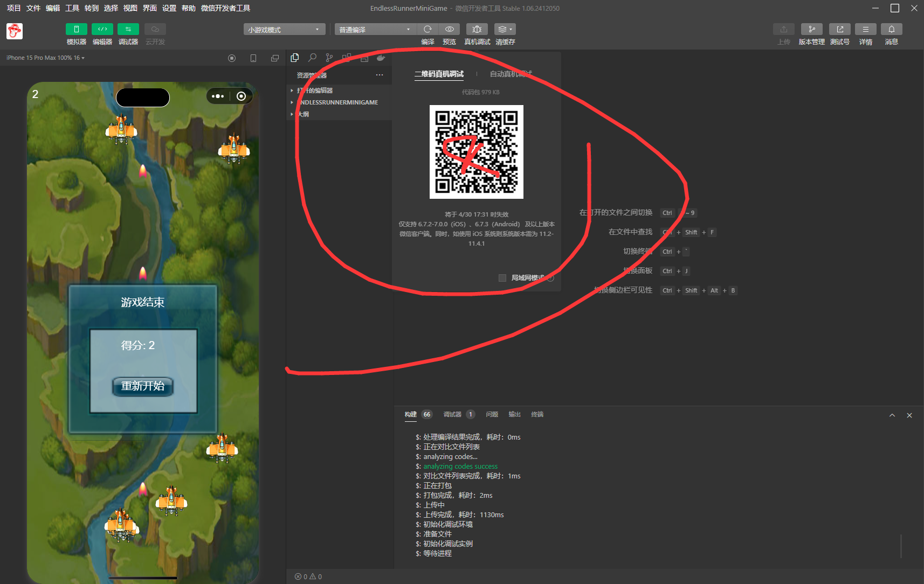Open the 编辑 menu

tap(53, 8)
